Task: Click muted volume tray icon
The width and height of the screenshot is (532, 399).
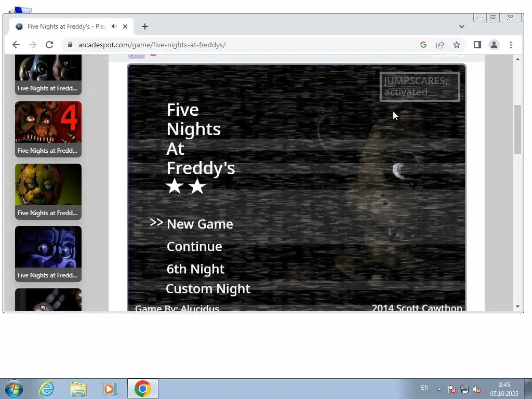Action: [477, 389]
